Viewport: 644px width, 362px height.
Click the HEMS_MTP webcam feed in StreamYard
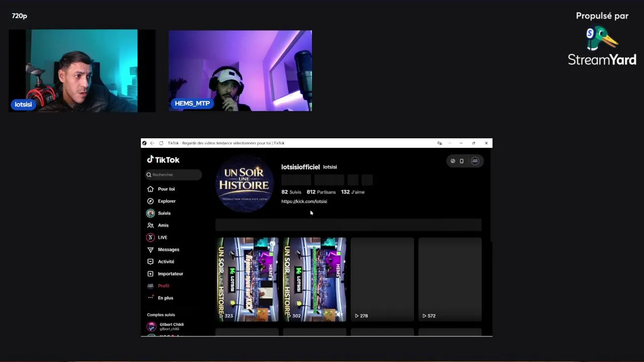click(x=240, y=70)
